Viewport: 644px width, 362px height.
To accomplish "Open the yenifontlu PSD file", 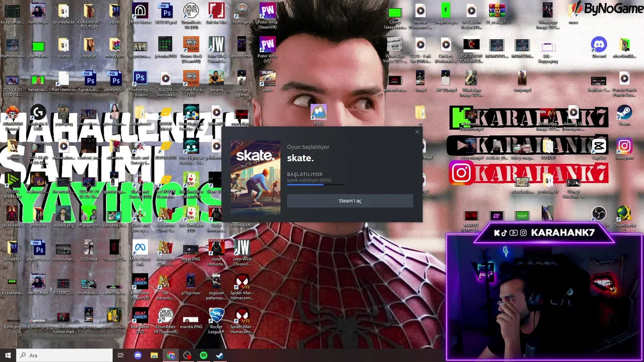I will click(x=115, y=81).
